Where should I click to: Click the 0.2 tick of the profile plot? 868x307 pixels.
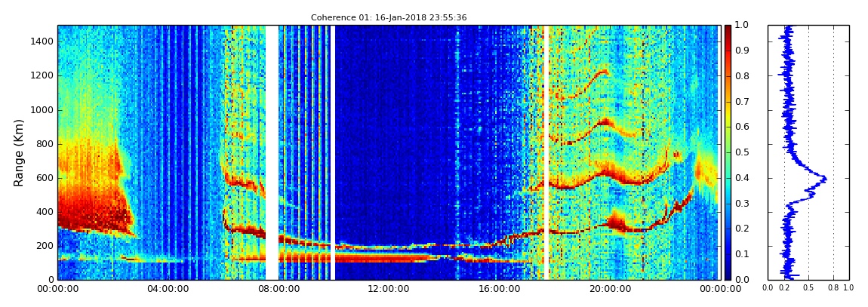784,287
